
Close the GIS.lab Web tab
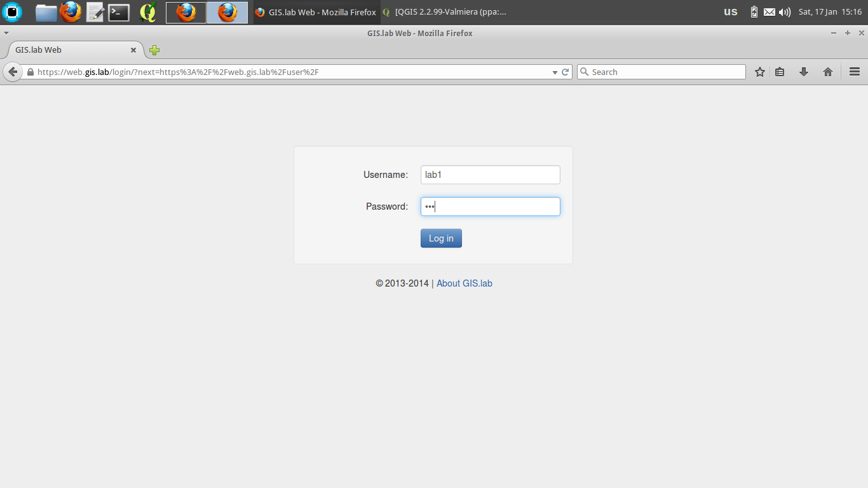133,50
